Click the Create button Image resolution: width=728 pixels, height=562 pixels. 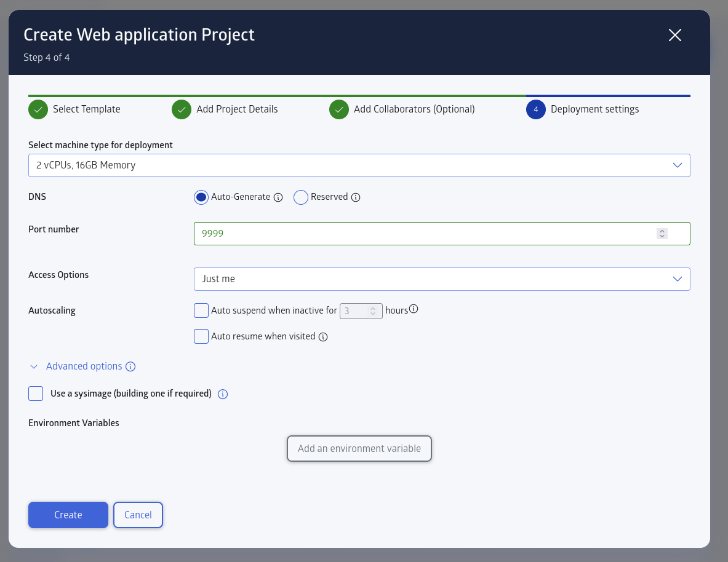click(x=68, y=515)
